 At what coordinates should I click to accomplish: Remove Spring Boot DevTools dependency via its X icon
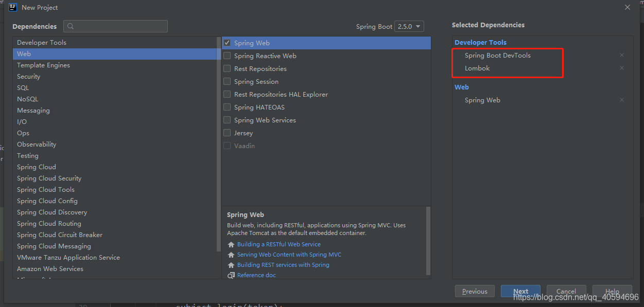coord(622,55)
